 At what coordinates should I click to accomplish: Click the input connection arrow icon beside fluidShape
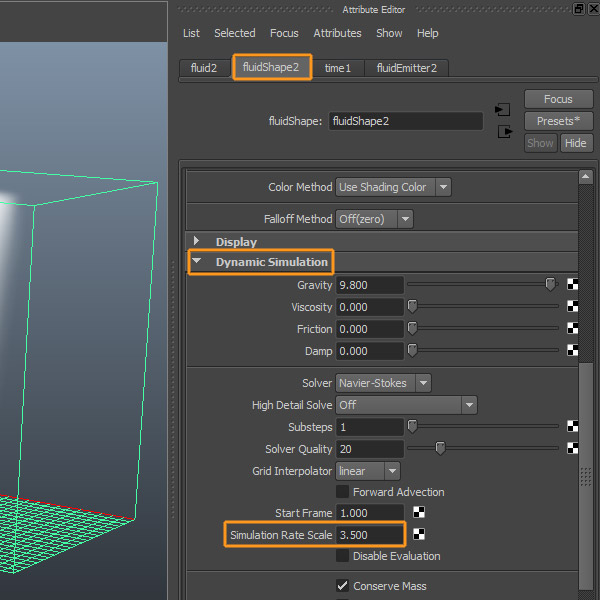[x=502, y=110]
